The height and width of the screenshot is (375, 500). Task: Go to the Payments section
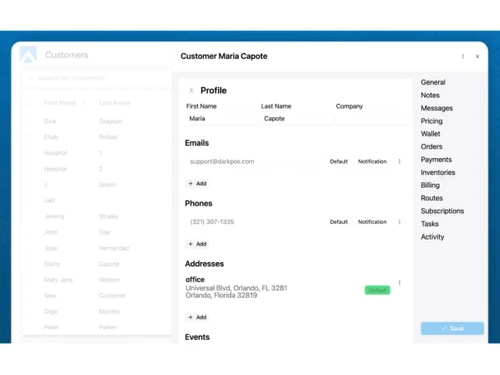click(436, 160)
